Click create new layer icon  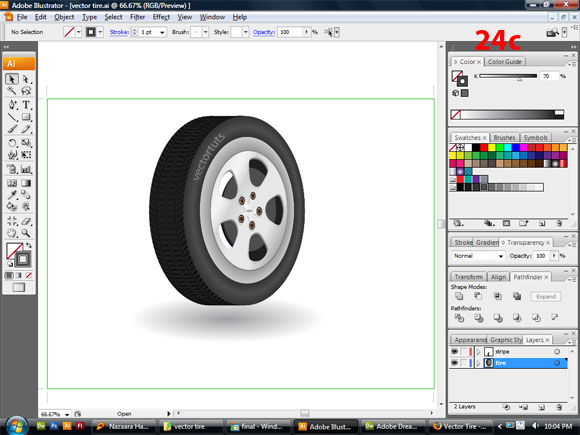point(542,407)
